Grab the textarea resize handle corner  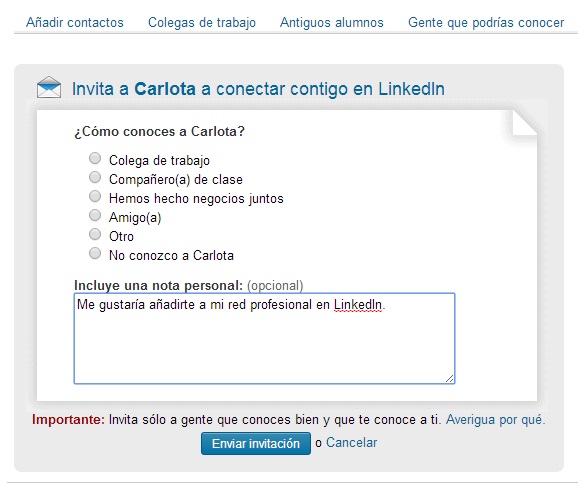pyautogui.click(x=450, y=379)
